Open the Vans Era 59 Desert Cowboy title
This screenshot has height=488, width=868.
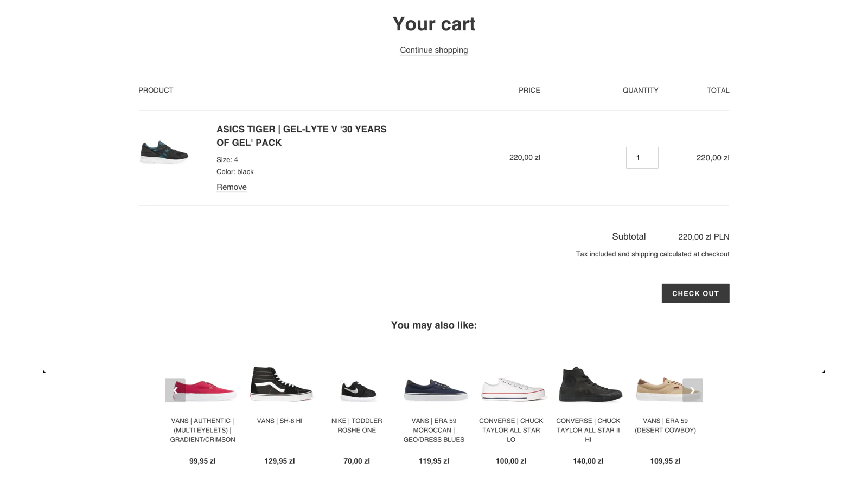[665, 425]
